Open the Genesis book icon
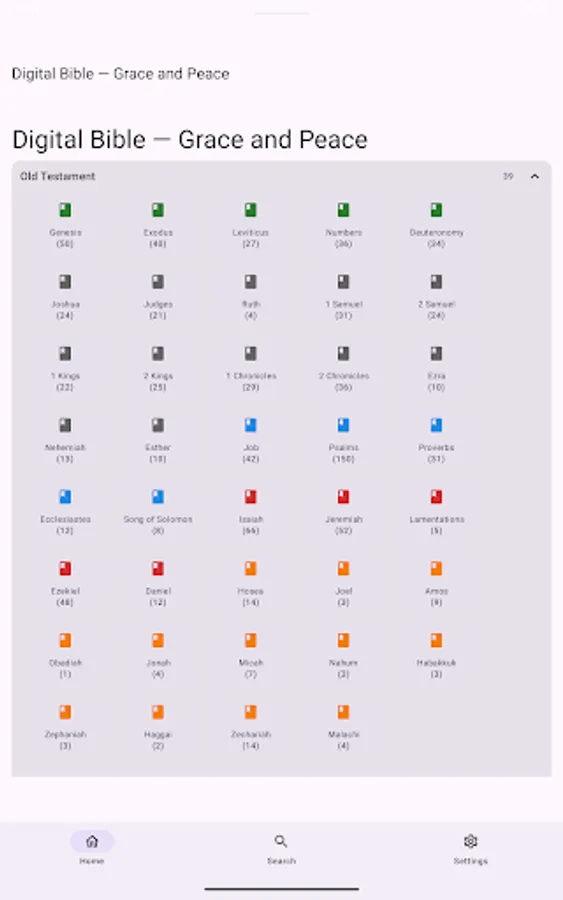This screenshot has height=900, width=563. coord(65,210)
